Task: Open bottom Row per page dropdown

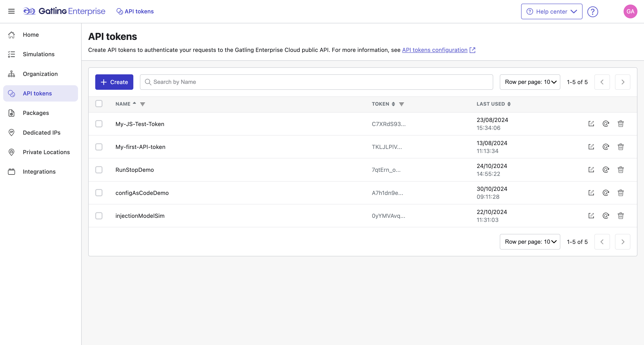Action: (530, 242)
